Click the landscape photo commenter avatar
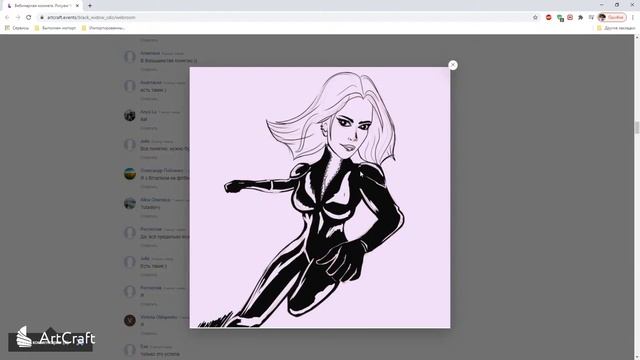640x360 pixels. [130, 174]
